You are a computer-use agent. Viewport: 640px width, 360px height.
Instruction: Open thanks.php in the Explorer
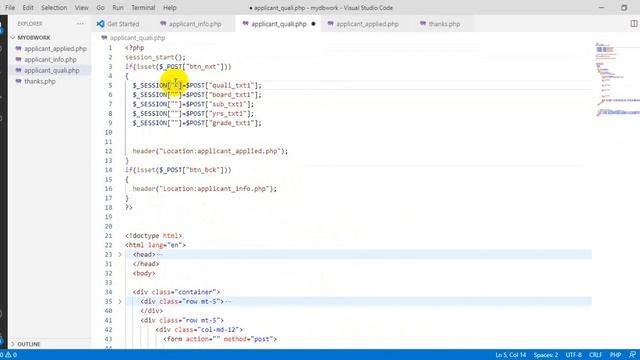[x=40, y=81]
